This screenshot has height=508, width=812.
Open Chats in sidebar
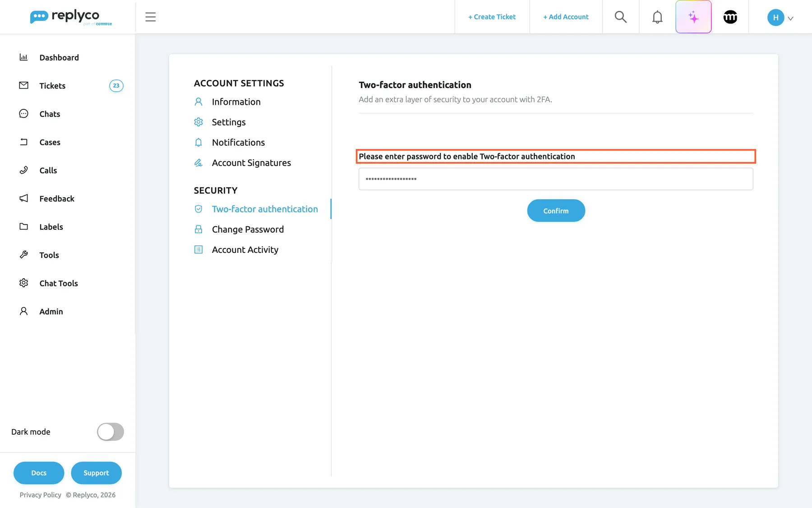pyautogui.click(x=50, y=114)
